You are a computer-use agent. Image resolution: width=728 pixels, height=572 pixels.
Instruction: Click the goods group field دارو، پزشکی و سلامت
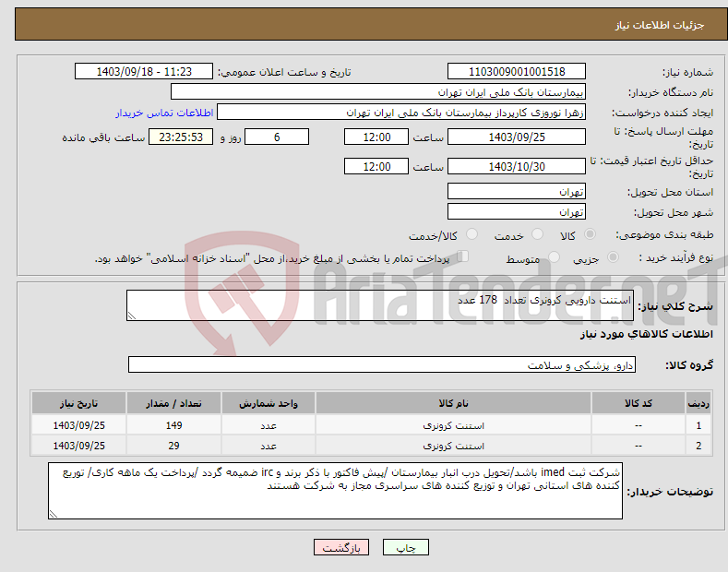click(x=382, y=365)
